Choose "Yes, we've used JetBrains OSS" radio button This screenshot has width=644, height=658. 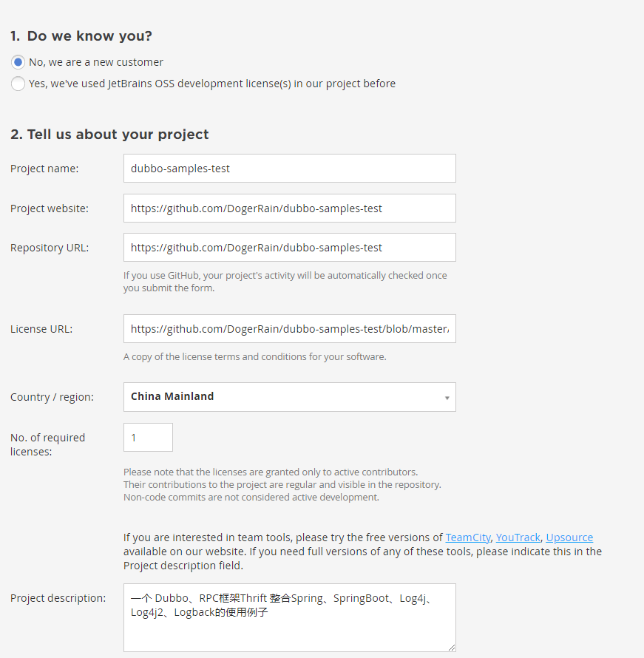coord(18,84)
